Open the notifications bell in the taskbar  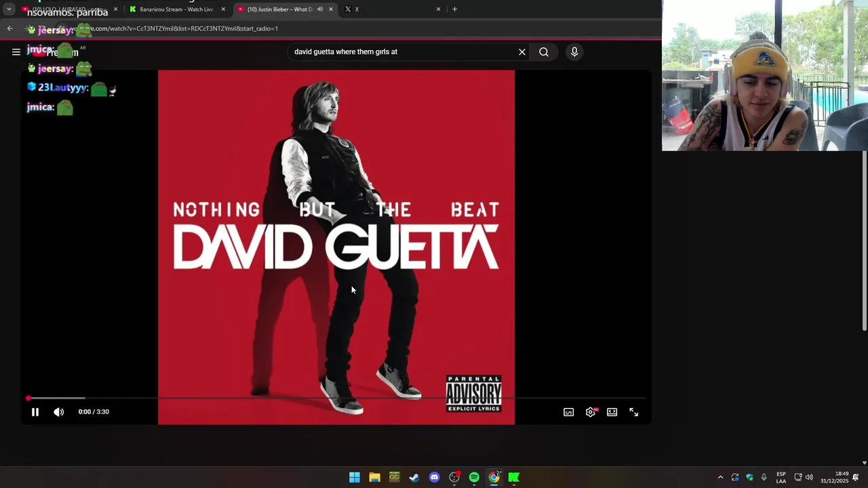pos(856,477)
